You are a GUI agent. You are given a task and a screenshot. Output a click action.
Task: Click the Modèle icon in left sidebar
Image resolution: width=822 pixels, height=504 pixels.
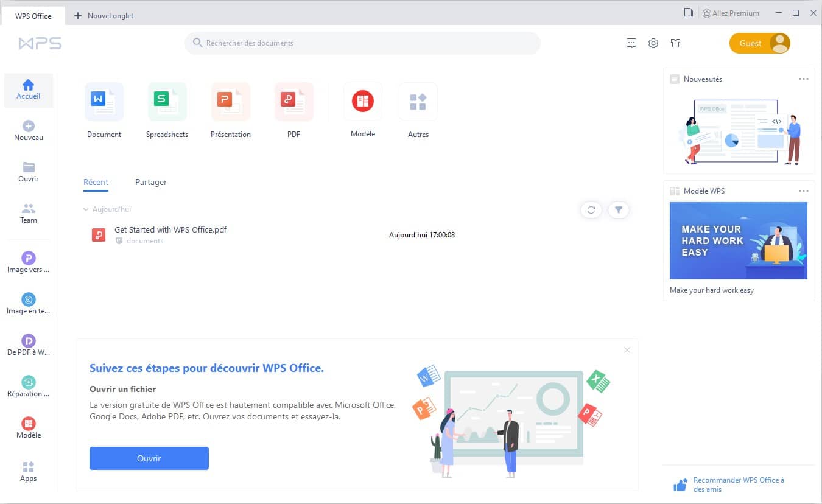29,424
